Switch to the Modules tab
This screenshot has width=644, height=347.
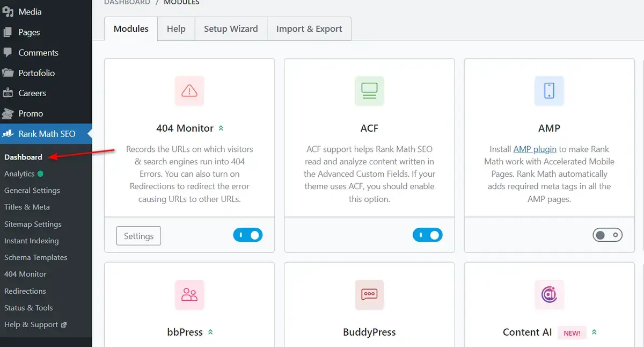pos(131,29)
